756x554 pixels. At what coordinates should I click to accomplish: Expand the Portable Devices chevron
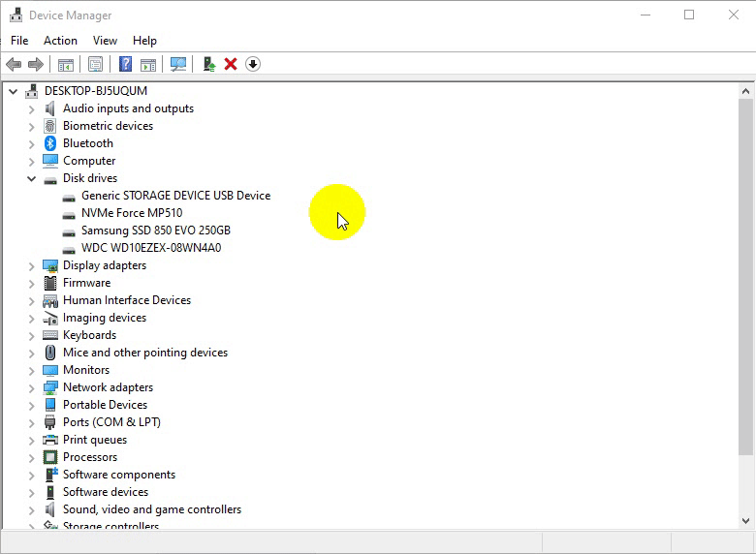32,405
